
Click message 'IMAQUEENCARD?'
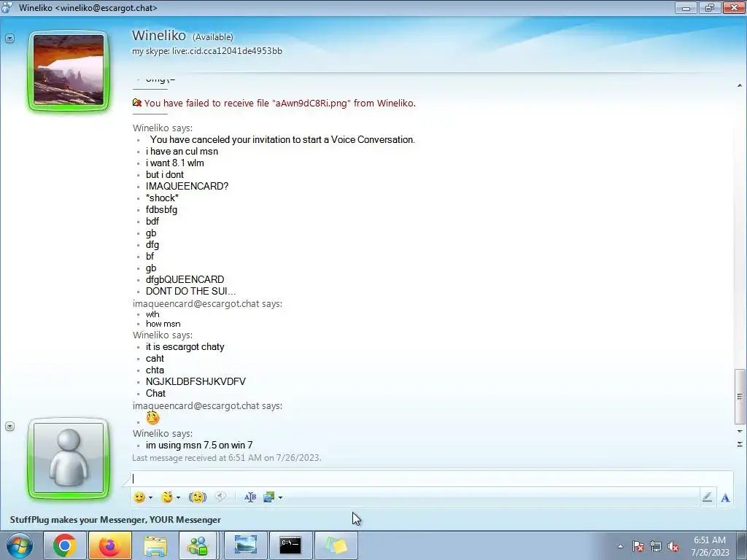(x=187, y=186)
